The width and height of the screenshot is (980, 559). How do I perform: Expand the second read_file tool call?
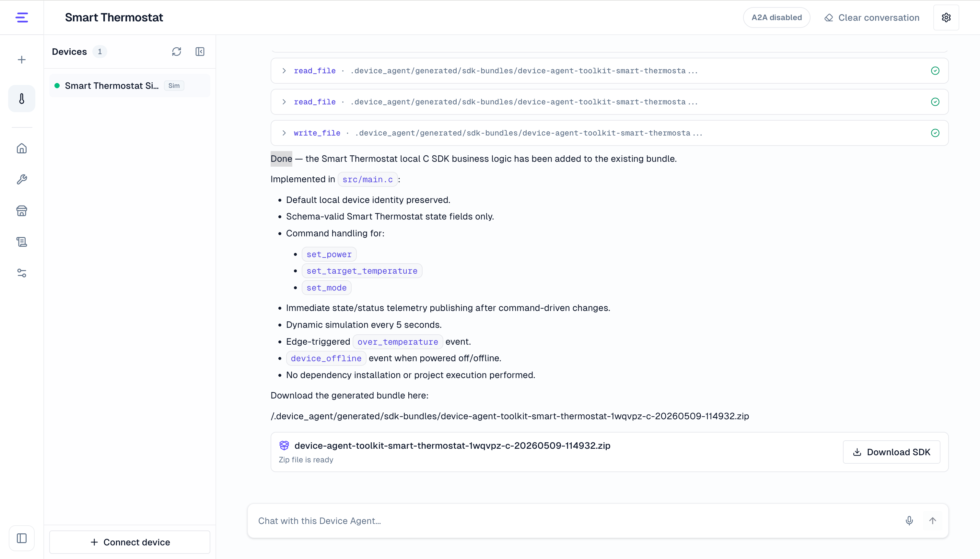pyautogui.click(x=284, y=102)
